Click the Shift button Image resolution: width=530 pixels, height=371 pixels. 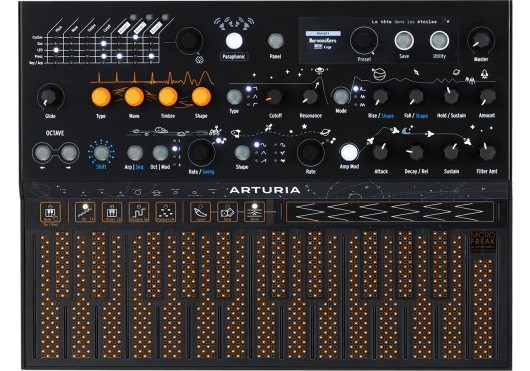101,153
